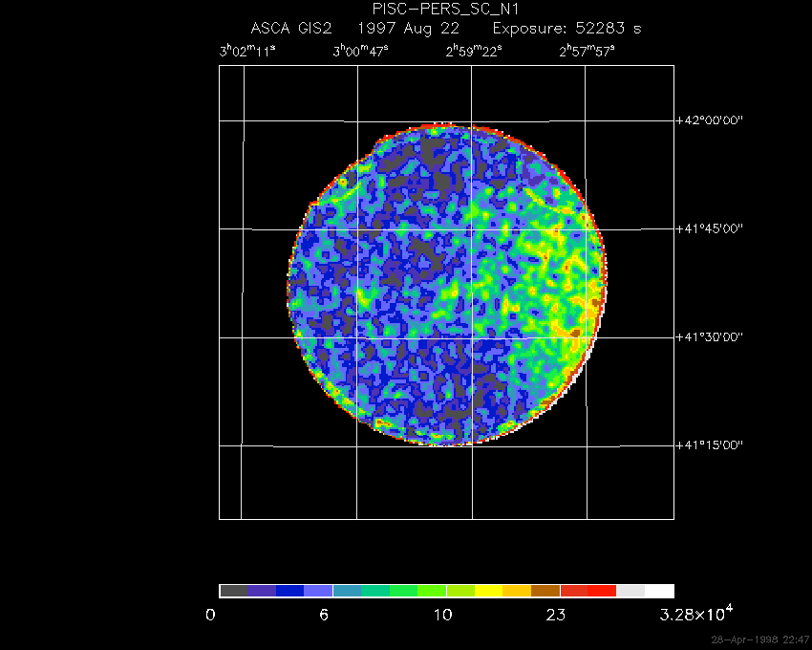Image resolution: width=812 pixels, height=650 pixels.
Task: Pick the orange colorbar swatch
Action: tap(518, 591)
